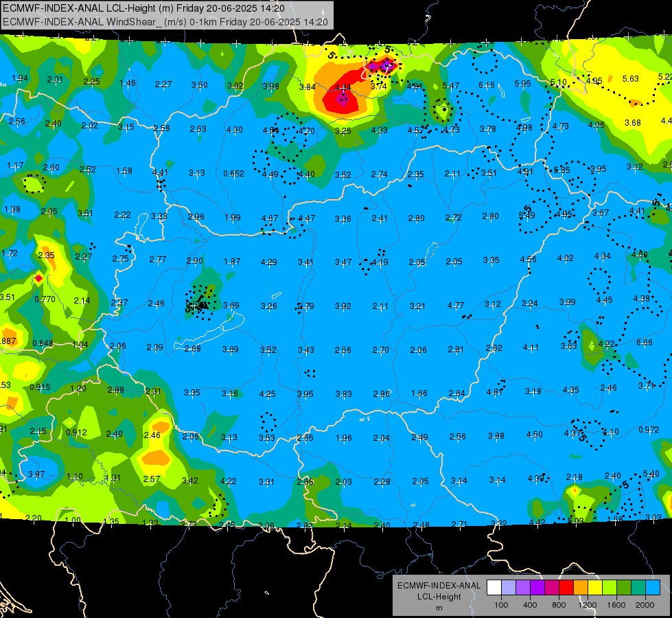Click the wind shear value 5.63

(x=630, y=78)
